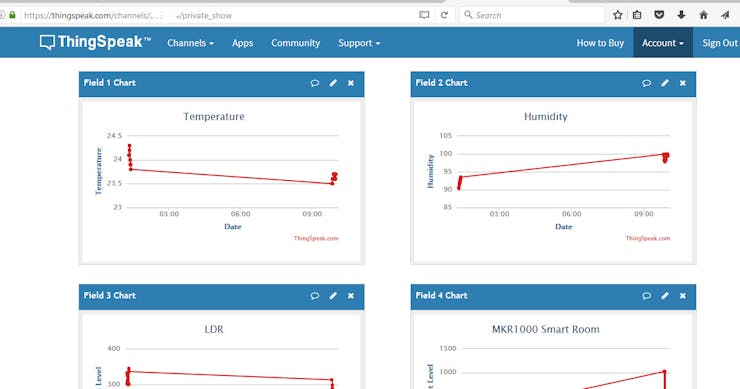Screen dimensions: 740x389
Task: Close the Field 3 Chart panel
Action: click(x=351, y=296)
